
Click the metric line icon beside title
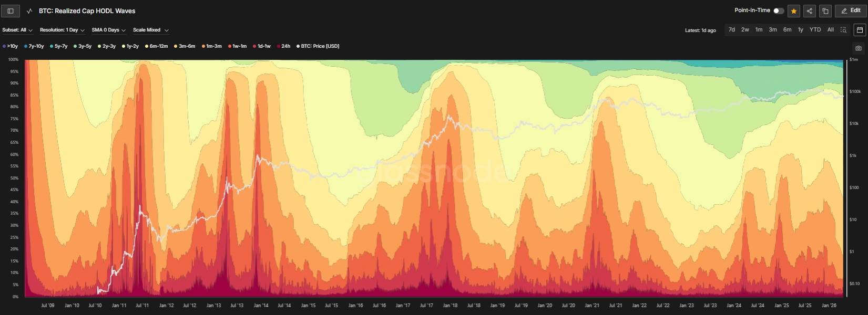coord(29,11)
